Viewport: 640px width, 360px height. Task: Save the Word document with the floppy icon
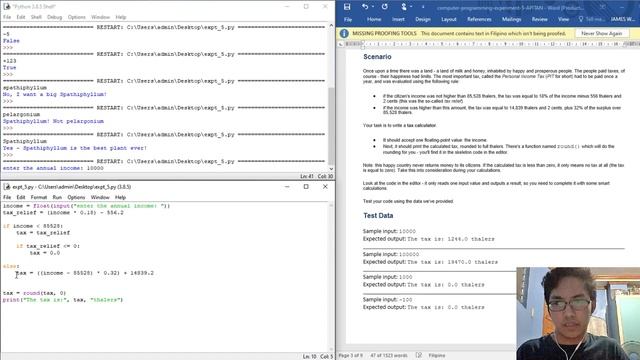tap(347, 7)
